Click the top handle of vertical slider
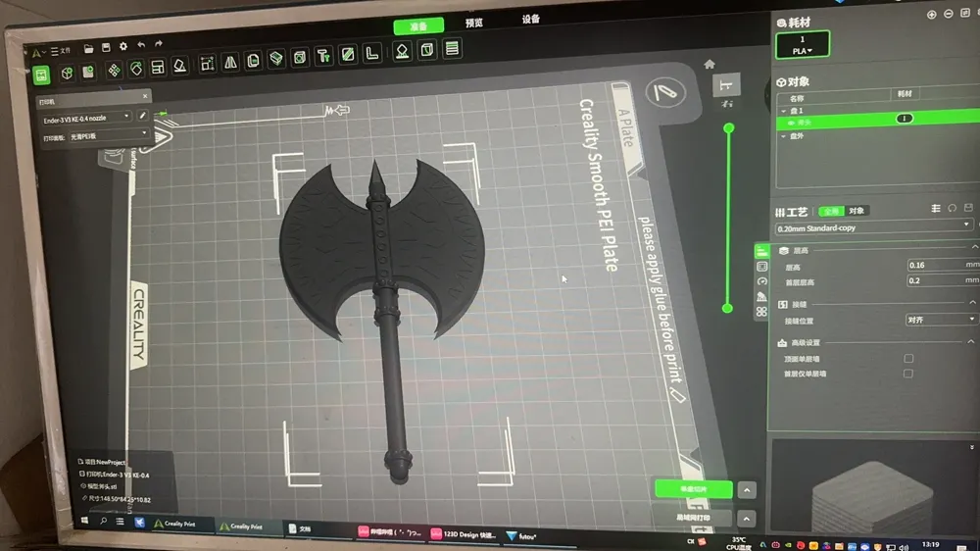980x551 pixels. click(729, 128)
